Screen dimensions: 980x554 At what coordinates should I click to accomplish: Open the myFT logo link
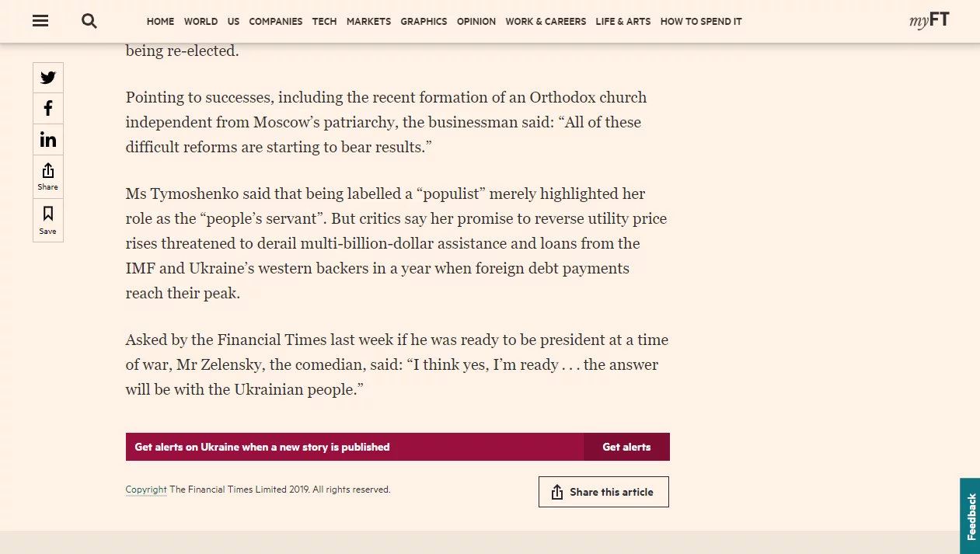pyautogui.click(x=929, y=21)
